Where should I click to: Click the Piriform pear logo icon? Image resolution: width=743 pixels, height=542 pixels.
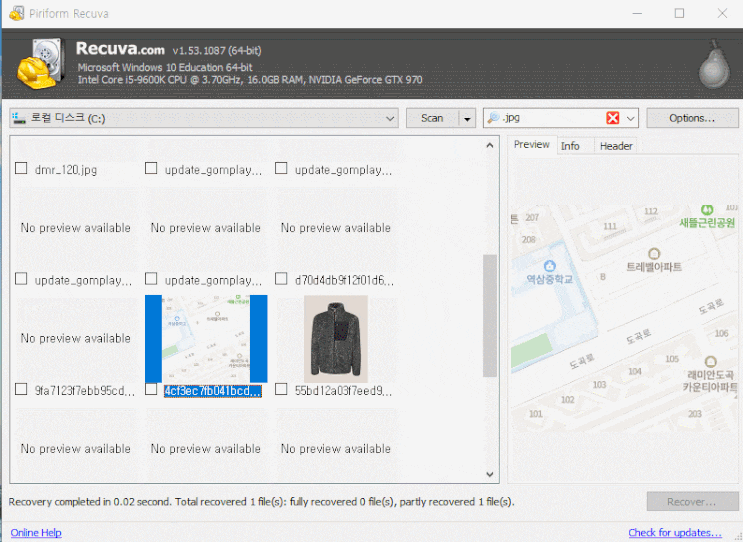715,65
